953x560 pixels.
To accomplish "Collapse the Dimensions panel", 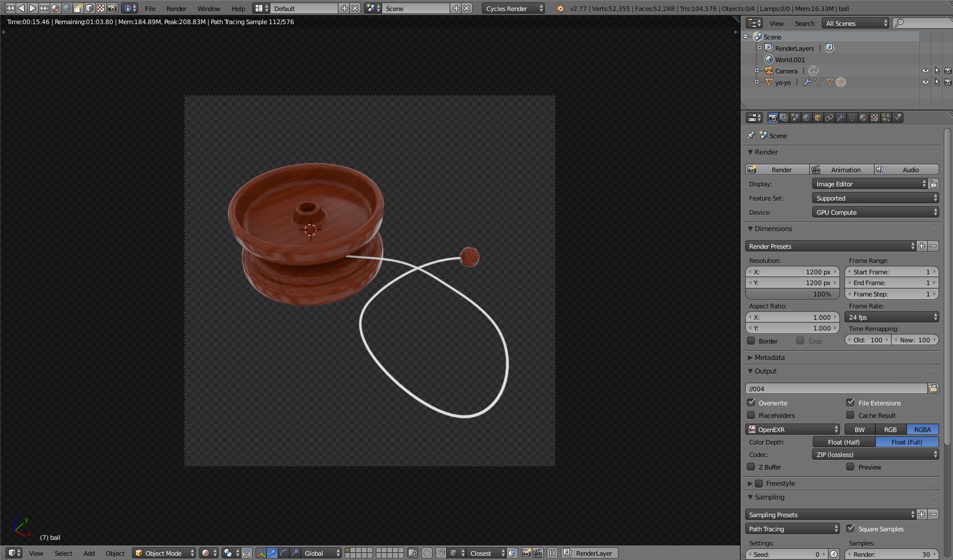I will coord(750,229).
